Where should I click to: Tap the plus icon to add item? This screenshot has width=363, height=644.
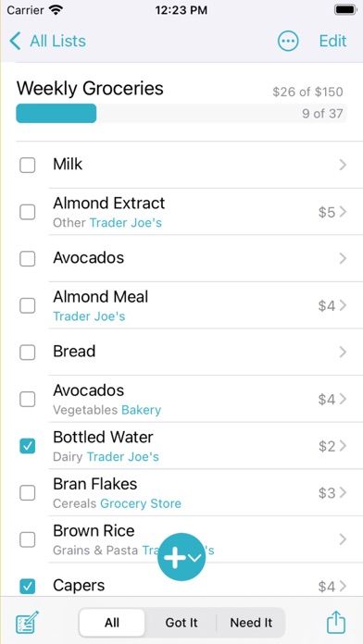[x=175, y=557]
